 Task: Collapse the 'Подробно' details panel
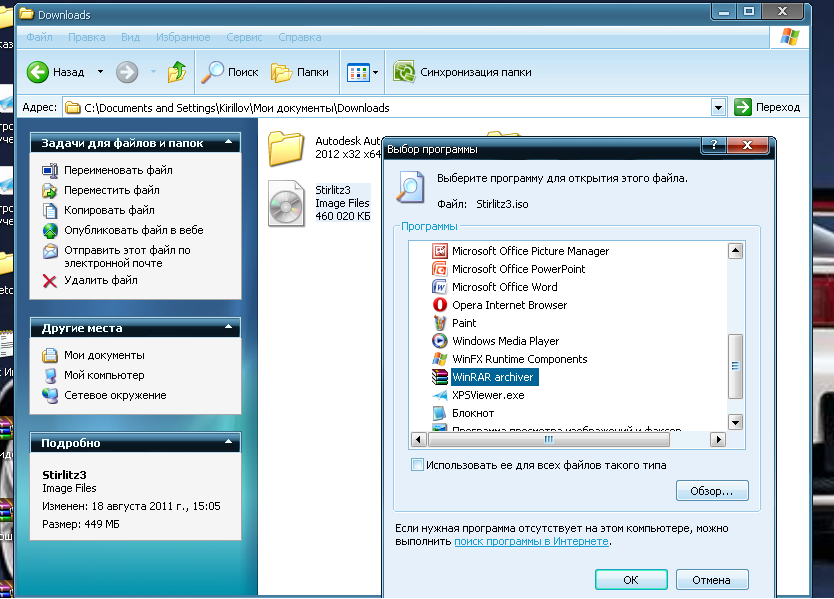tap(229, 443)
